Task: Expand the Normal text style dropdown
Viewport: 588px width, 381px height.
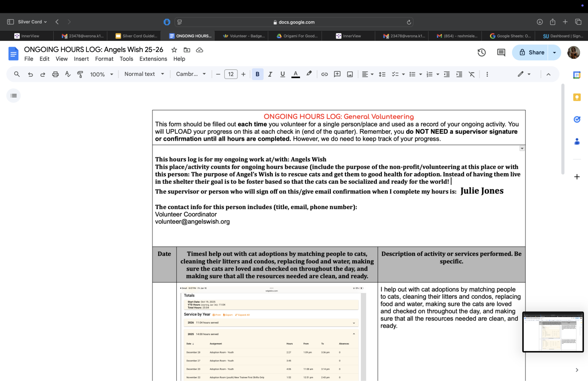Action: (x=144, y=74)
